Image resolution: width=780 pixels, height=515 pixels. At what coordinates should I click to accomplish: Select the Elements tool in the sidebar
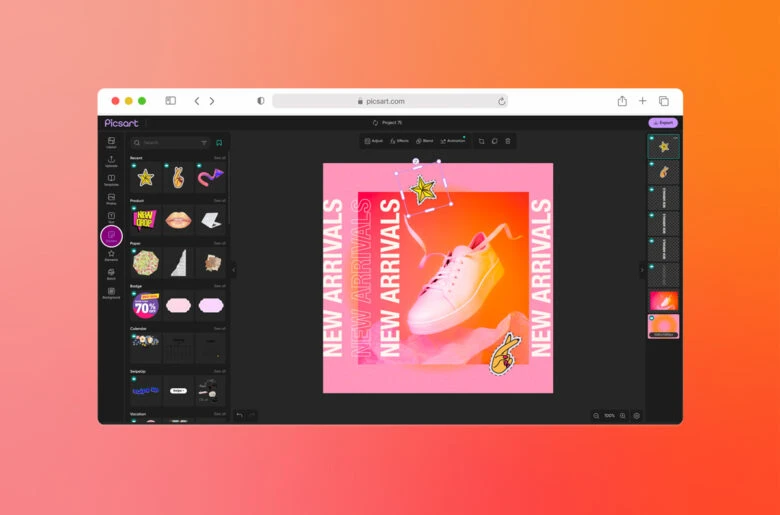[111, 255]
